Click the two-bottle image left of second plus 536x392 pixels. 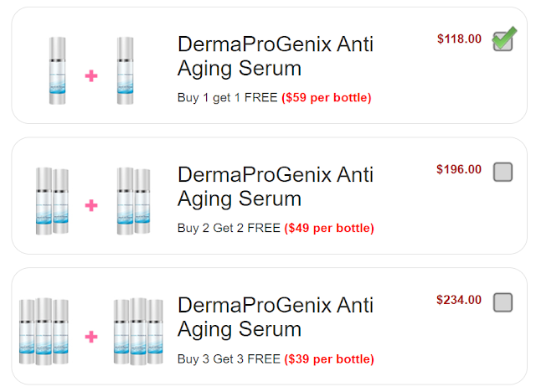click(x=52, y=201)
